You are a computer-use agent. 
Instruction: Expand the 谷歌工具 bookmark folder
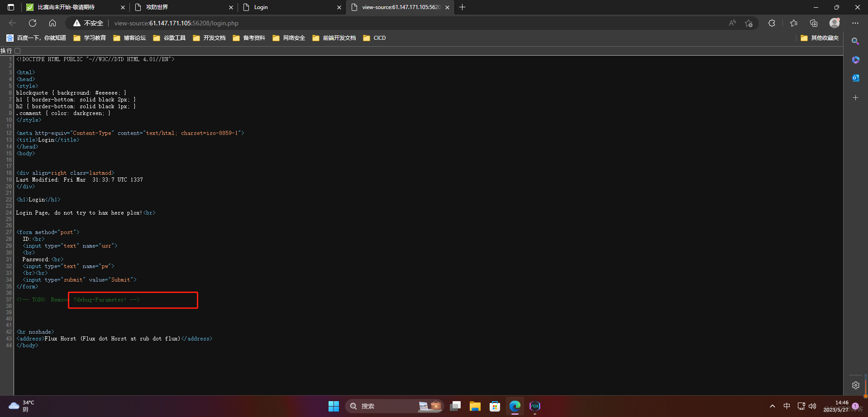coord(169,38)
